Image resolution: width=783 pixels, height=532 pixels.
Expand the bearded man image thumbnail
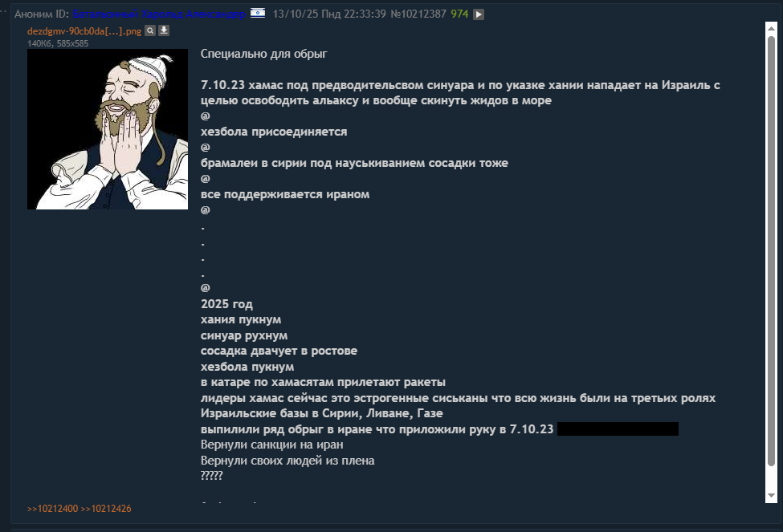108,129
